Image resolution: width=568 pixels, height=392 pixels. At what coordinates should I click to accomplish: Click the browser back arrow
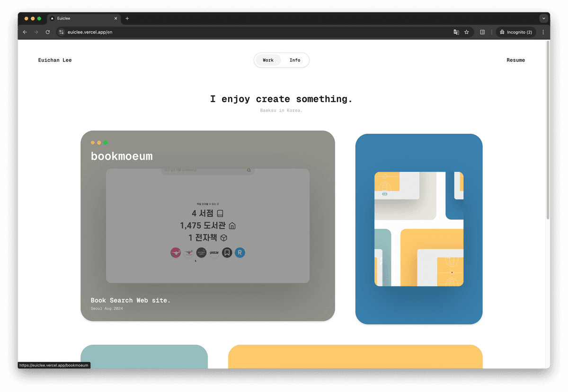[25, 32]
